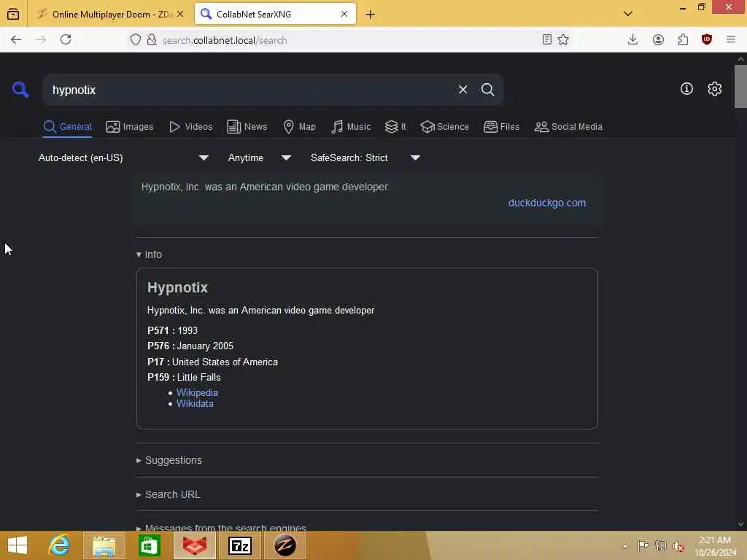The height and width of the screenshot is (560, 747).
Task: Switch to Videos category
Action: [x=190, y=127]
